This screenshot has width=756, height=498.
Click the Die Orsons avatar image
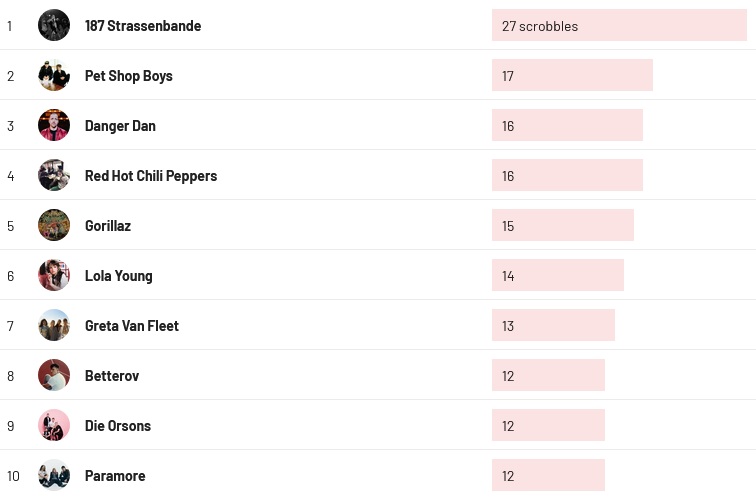[54, 425]
